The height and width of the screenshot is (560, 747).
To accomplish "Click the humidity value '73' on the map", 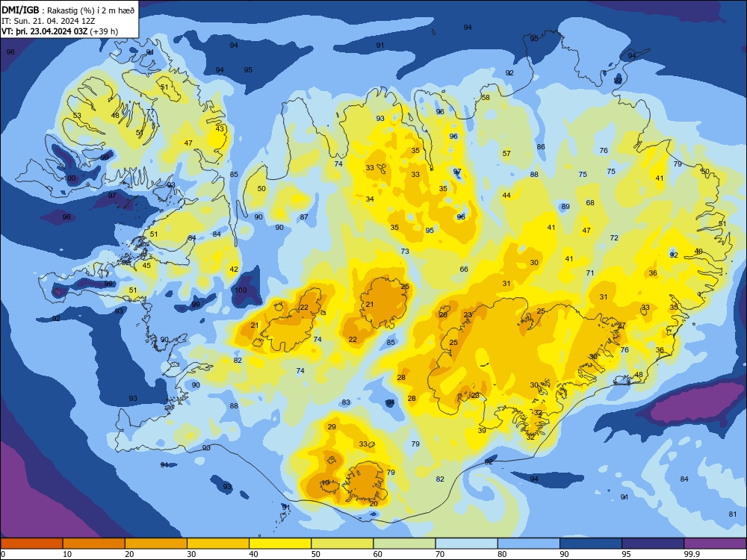I will coord(405,251).
